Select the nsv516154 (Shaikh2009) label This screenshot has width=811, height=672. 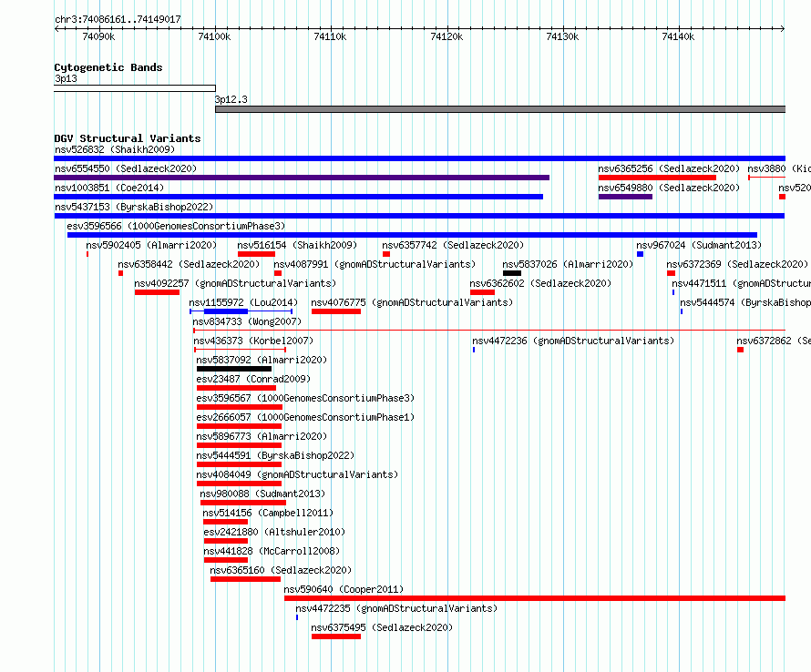click(x=297, y=245)
